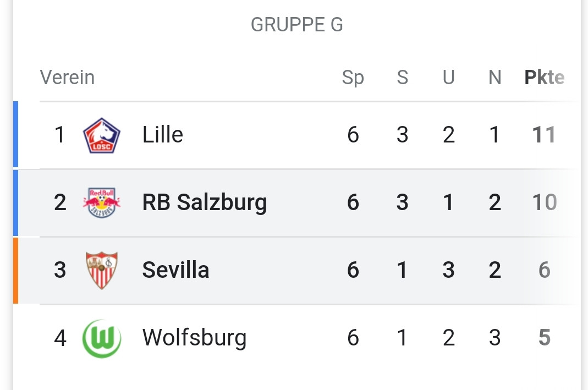
Task: Select the Sevilla team name
Action: pos(175,270)
